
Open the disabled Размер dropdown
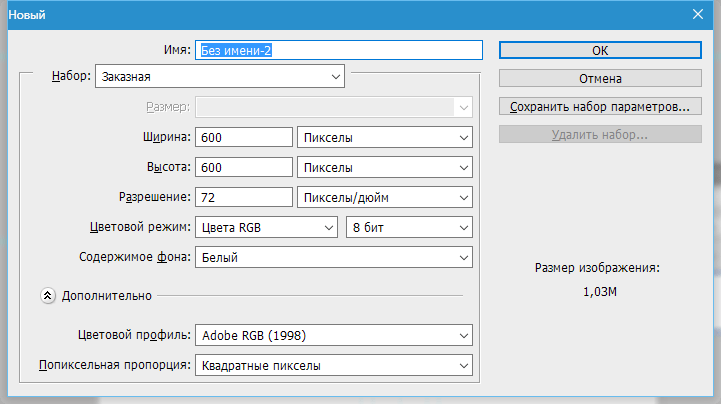tap(334, 108)
